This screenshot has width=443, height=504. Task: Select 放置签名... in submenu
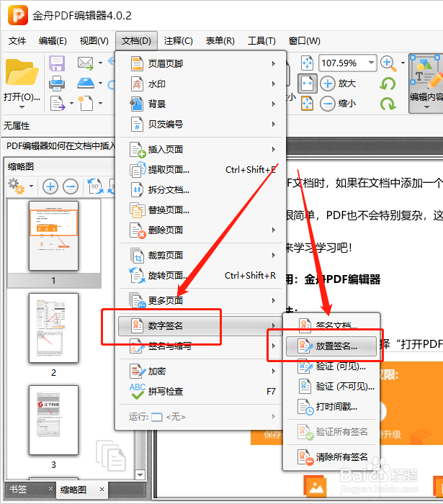(x=331, y=346)
